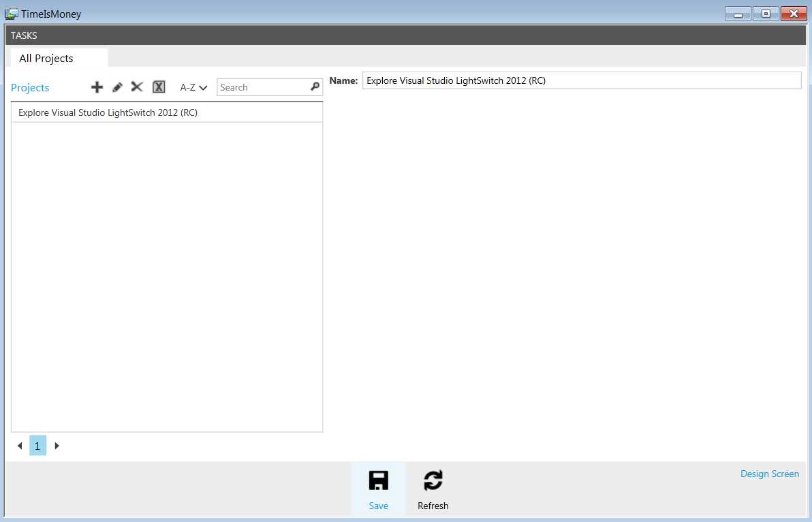
Task: Delete the selected project
Action: click(x=136, y=87)
